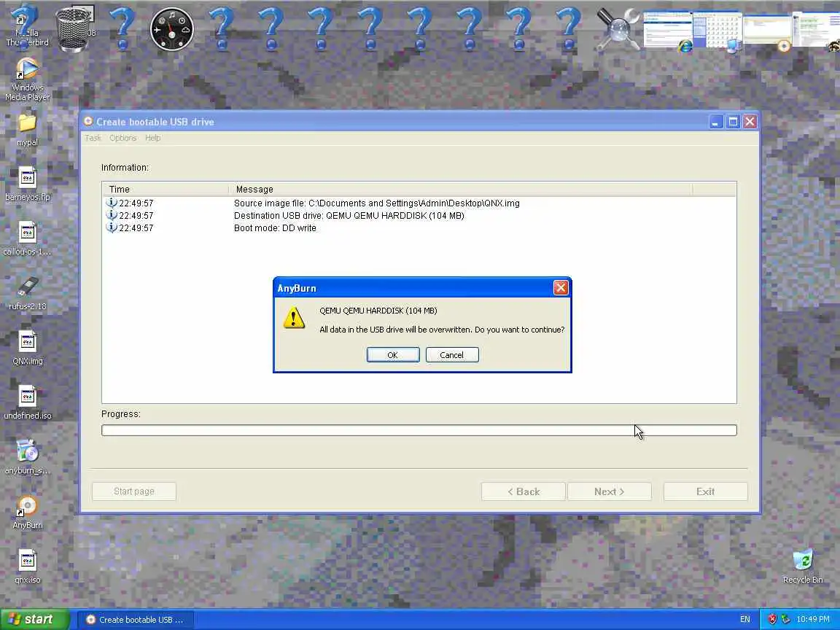Select the caillou-os file icon

tap(27, 238)
